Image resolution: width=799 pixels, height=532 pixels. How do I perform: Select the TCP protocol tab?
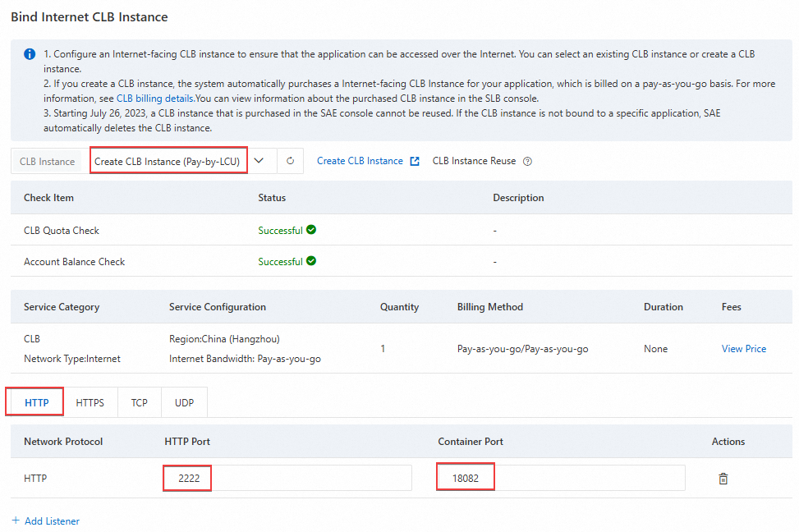point(140,403)
